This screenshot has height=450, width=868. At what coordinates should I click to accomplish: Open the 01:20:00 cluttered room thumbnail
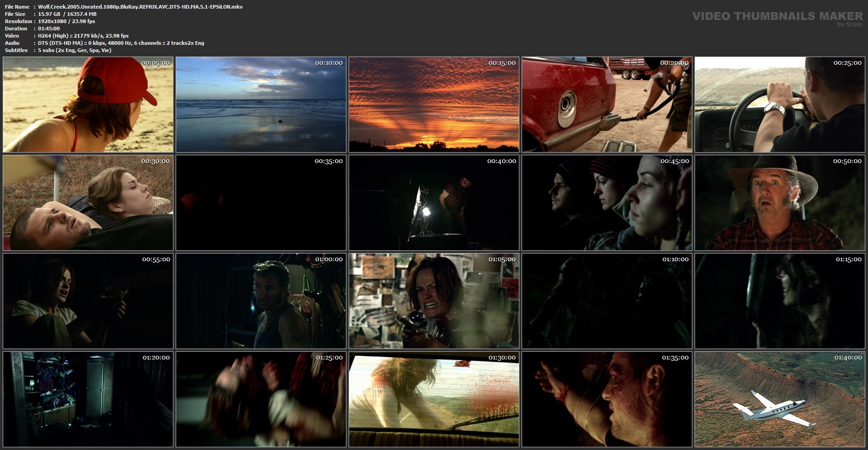[88, 399]
